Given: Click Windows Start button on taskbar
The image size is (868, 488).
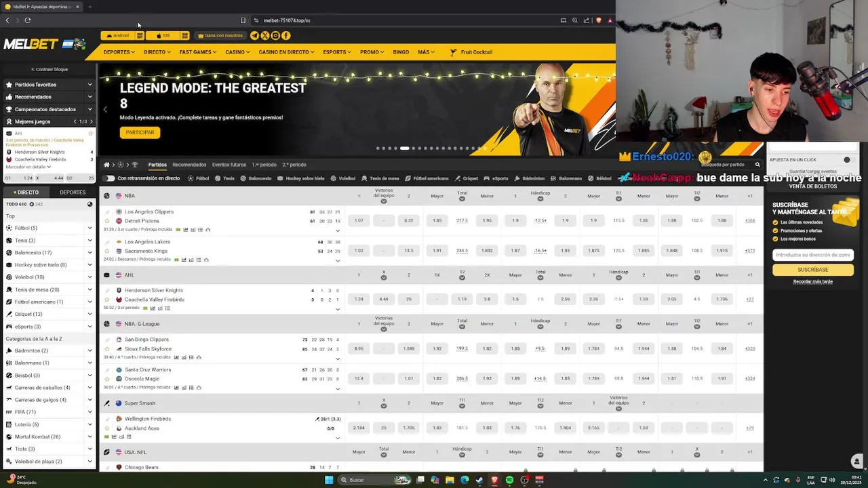Looking at the screenshot, I should pyautogui.click(x=329, y=480).
